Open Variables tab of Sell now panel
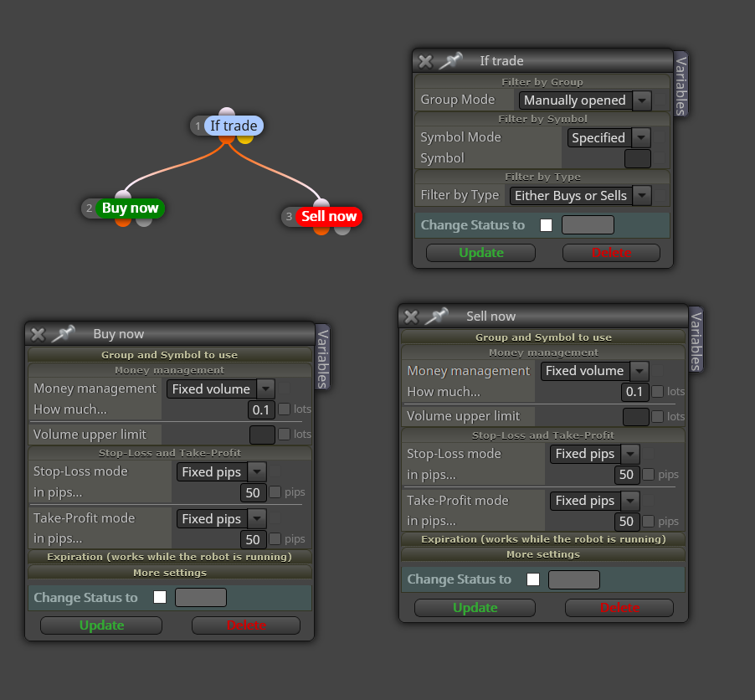 (x=696, y=340)
